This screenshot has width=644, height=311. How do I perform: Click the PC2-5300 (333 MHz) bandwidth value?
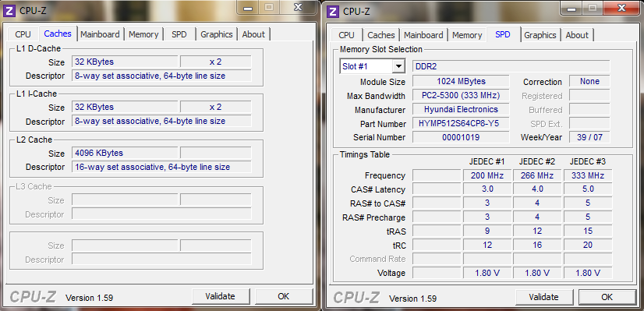pos(461,95)
